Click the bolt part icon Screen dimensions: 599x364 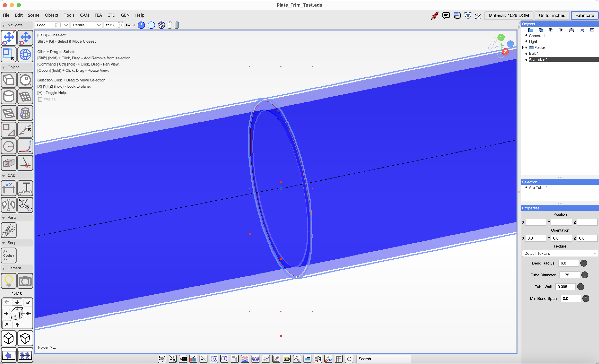pyautogui.click(x=9, y=230)
